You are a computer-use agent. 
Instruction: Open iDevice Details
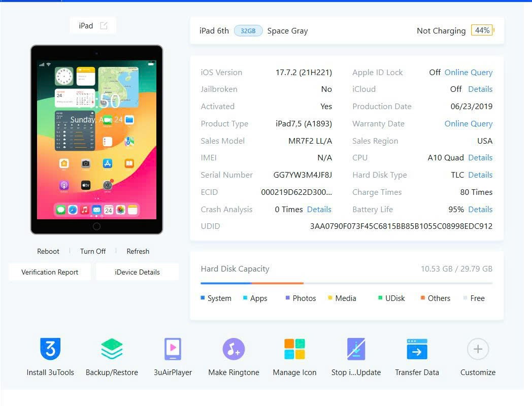tap(137, 272)
